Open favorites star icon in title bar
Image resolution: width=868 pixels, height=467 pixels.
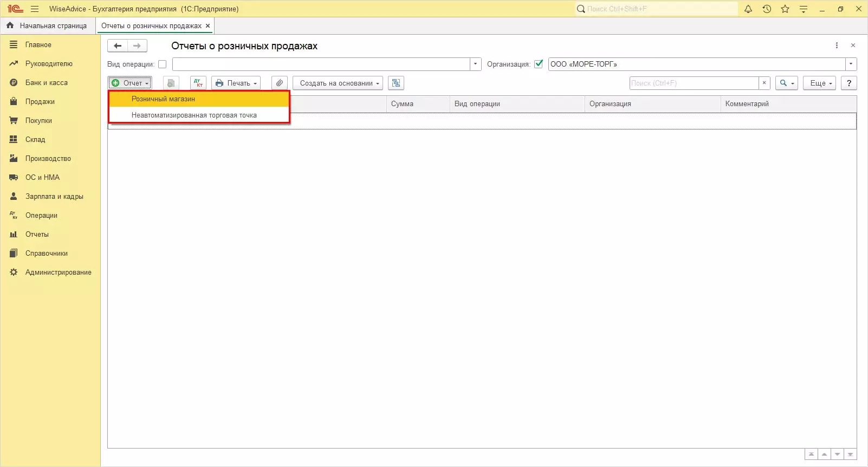(785, 9)
